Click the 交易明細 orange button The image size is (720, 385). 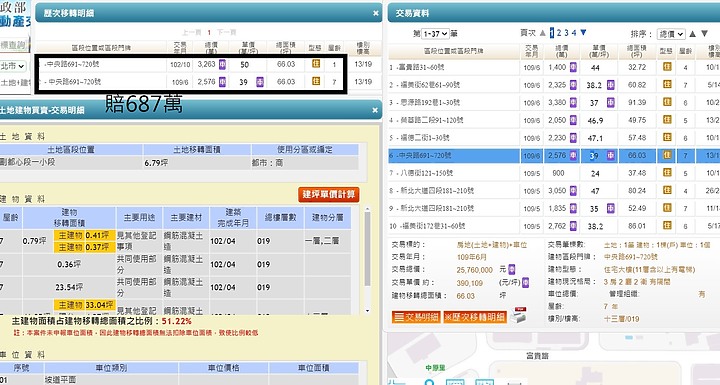(x=416, y=317)
